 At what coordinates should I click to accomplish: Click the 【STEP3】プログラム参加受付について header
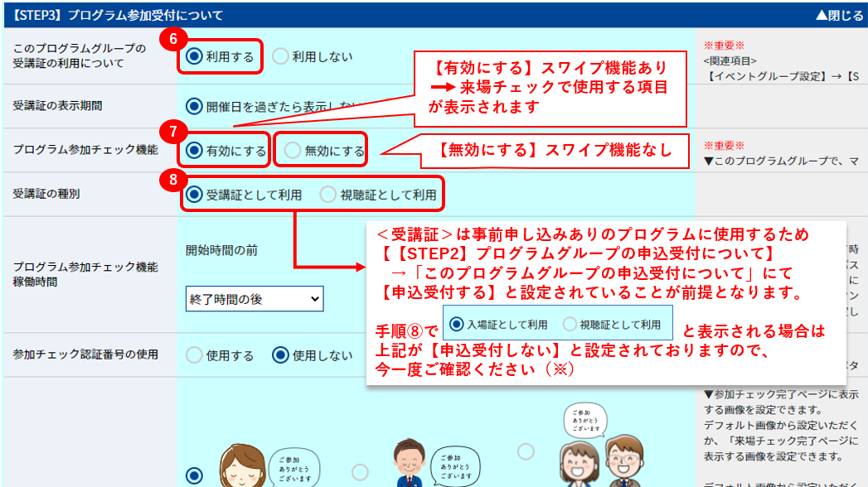(118, 16)
